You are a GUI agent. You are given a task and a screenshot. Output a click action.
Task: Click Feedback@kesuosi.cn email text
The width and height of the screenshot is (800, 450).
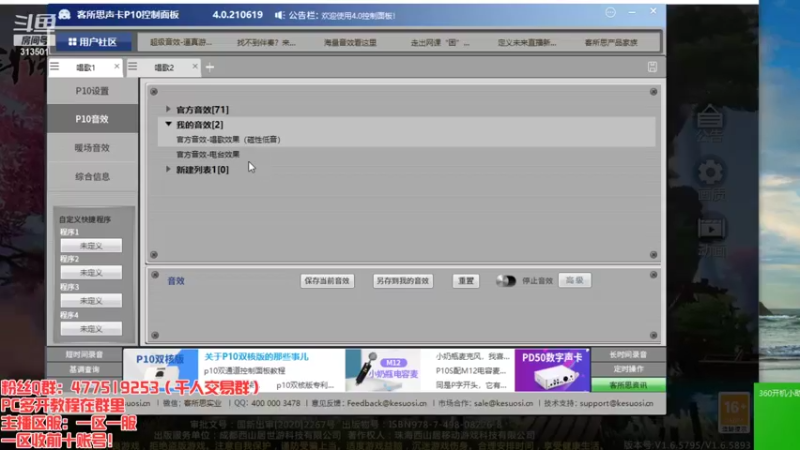coord(387,403)
